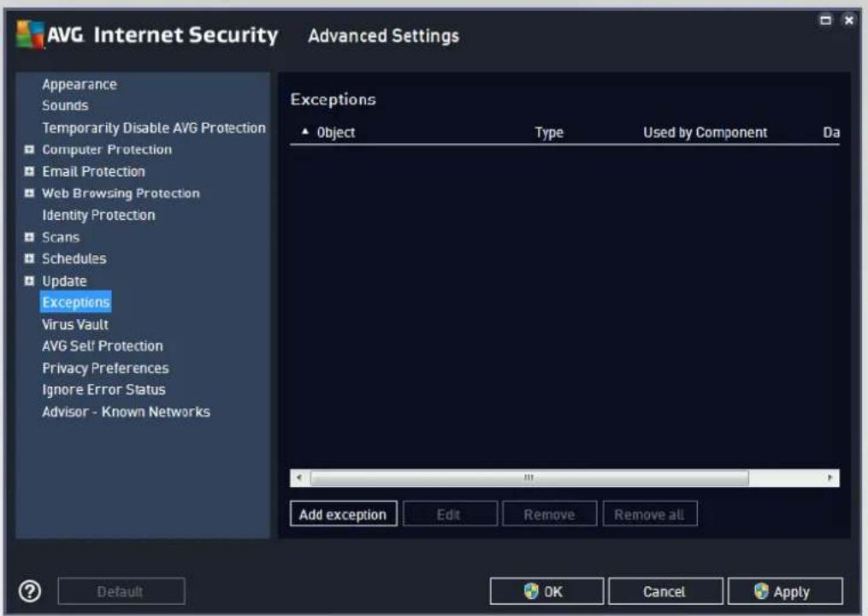
Task: Open Ignore Error Status settings
Action: [103, 390]
